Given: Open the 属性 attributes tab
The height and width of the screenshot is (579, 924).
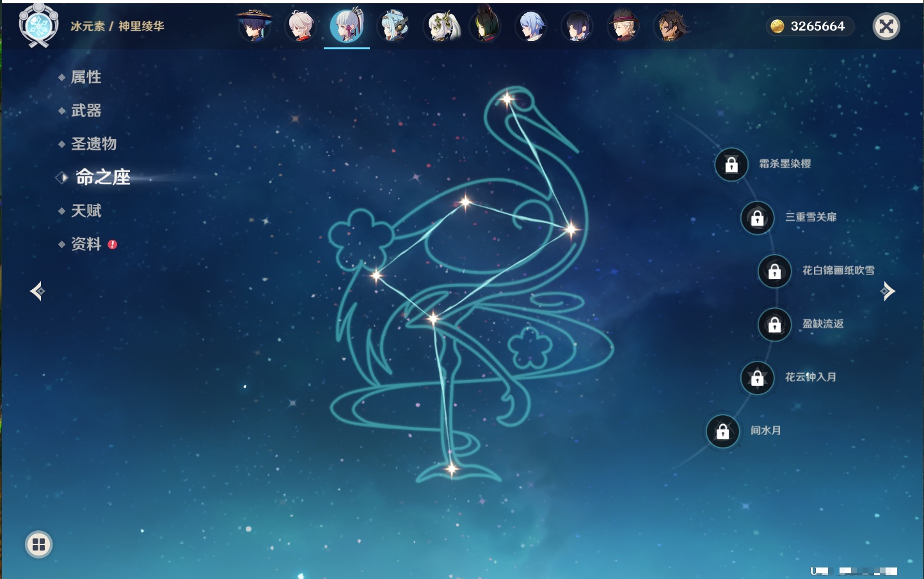Looking at the screenshot, I should pyautogui.click(x=86, y=77).
